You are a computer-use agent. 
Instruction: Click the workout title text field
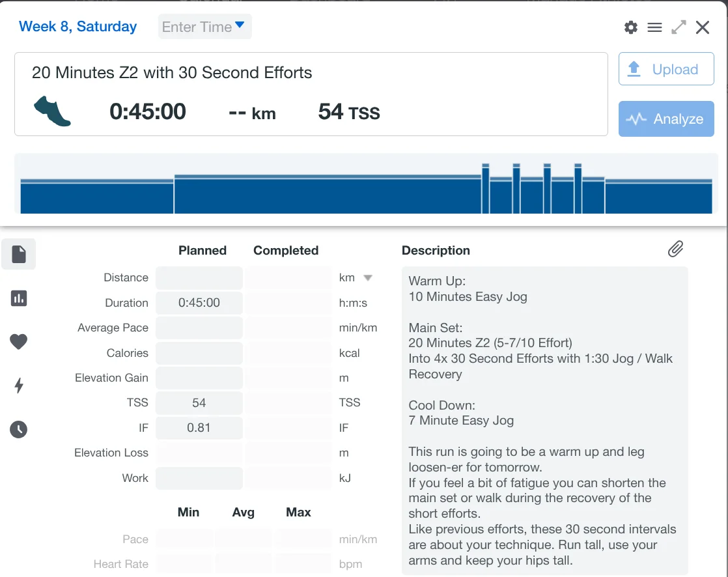[172, 72]
